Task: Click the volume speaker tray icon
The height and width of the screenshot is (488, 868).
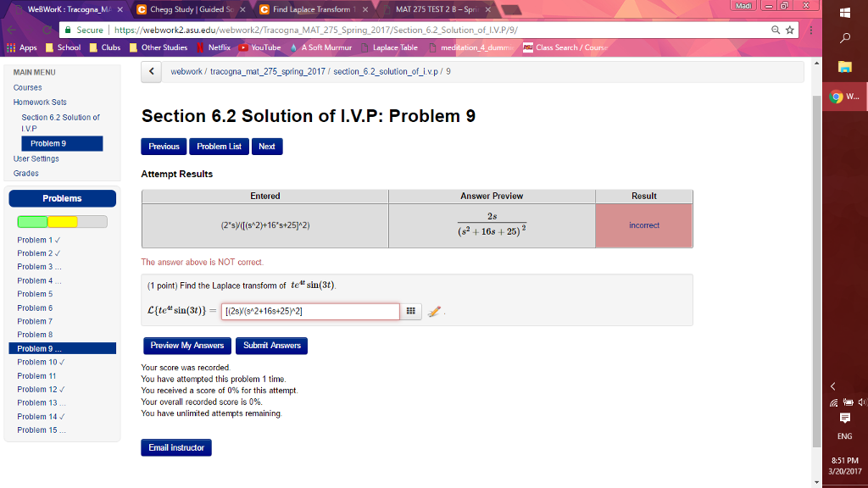Action: pyautogui.click(x=862, y=402)
